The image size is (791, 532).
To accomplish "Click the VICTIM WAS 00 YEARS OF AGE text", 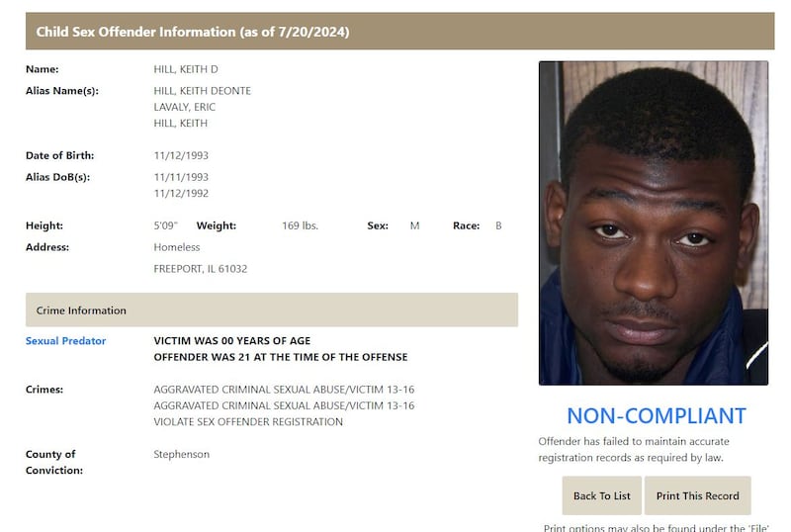I will [x=232, y=341].
